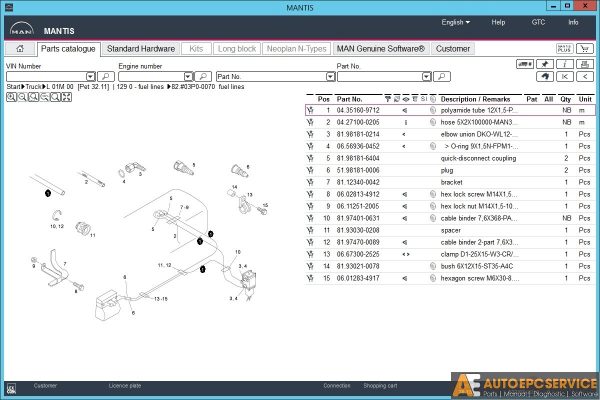Add spacer 81.93030-0208 to cart via row icon

coord(310,230)
